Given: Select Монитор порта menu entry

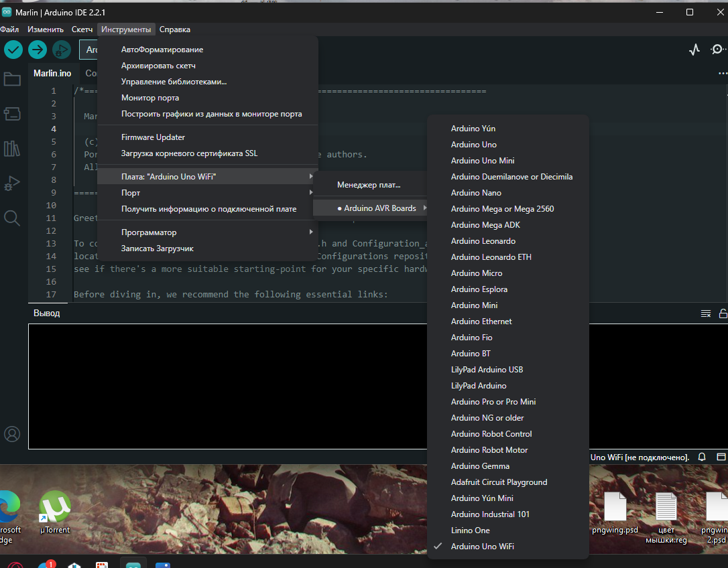Looking at the screenshot, I should [150, 98].
